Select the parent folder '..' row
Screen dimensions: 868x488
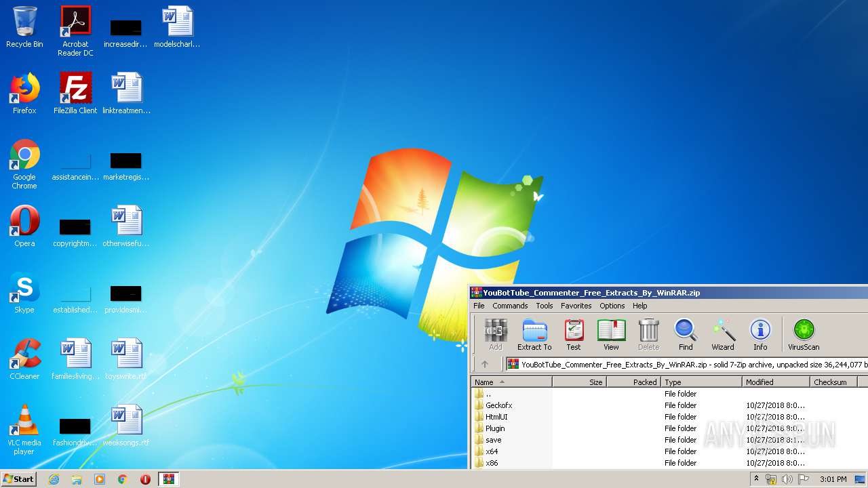(x=669, y=394)
